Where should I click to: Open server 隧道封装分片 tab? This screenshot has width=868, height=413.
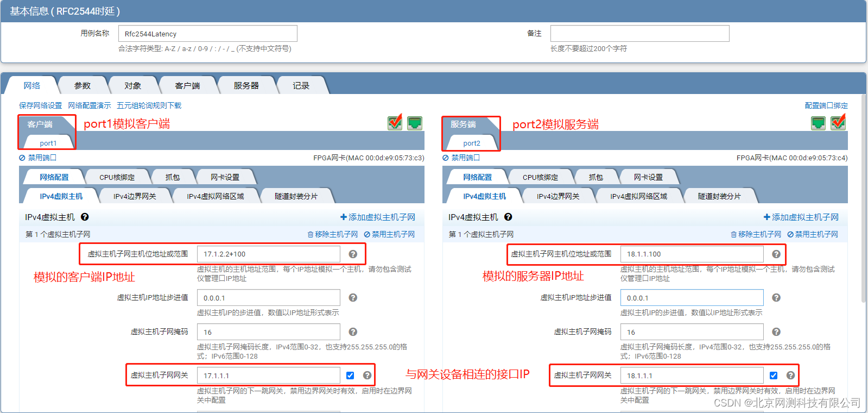tap(719, 196)
